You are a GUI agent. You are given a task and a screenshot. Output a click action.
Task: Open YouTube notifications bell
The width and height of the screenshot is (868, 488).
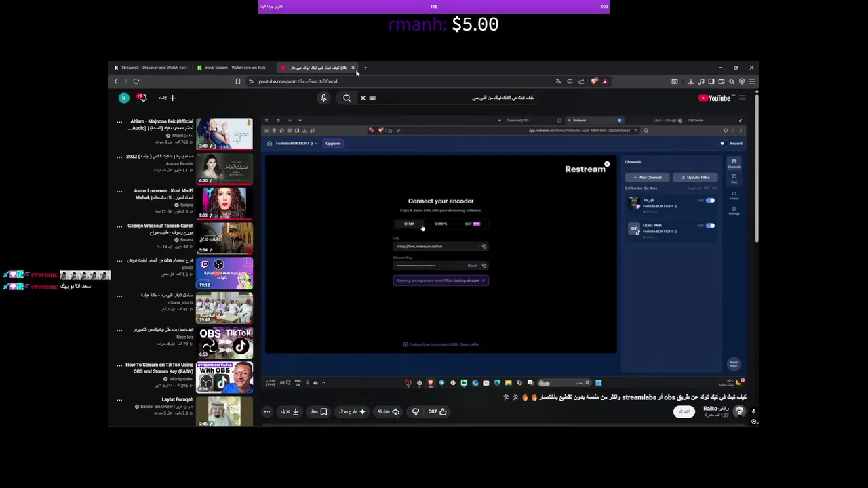click(x=142, y=98)
